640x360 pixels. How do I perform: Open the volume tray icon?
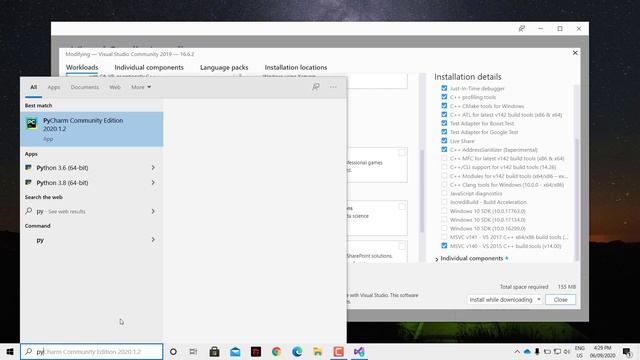567,351
